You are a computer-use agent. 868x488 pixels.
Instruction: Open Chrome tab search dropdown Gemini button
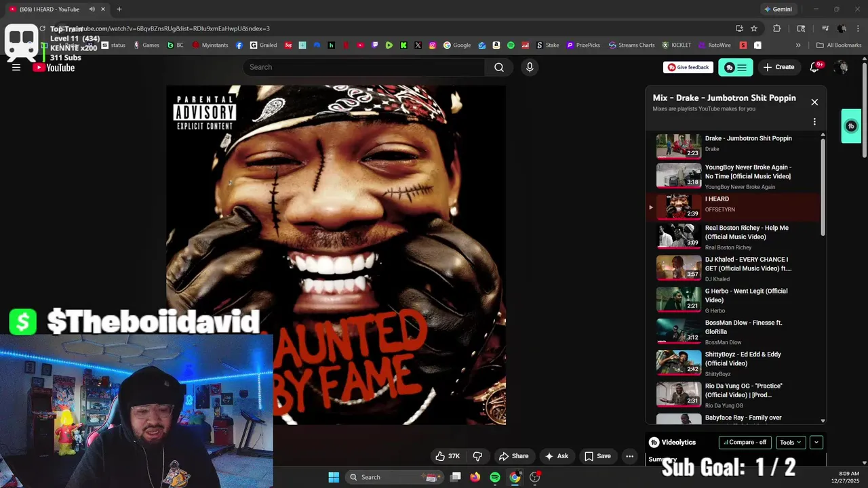pyautogui.click(x=777, y=9)
